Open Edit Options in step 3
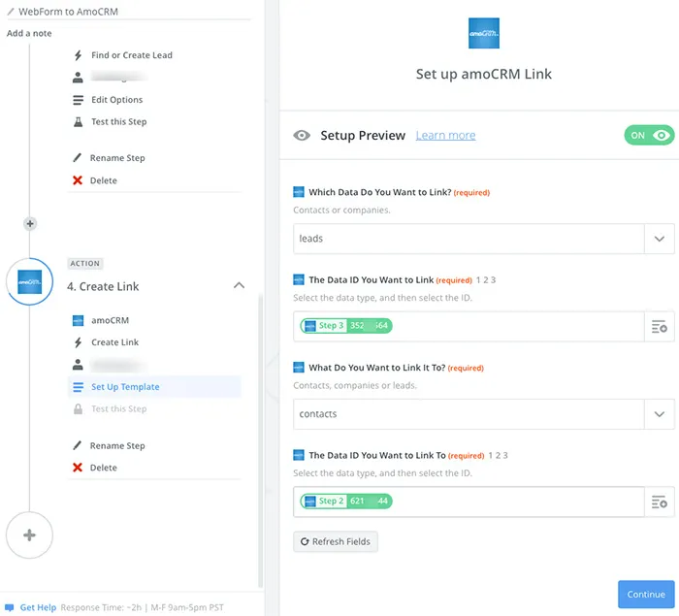679x616 pixels. [x=117, y=100]
